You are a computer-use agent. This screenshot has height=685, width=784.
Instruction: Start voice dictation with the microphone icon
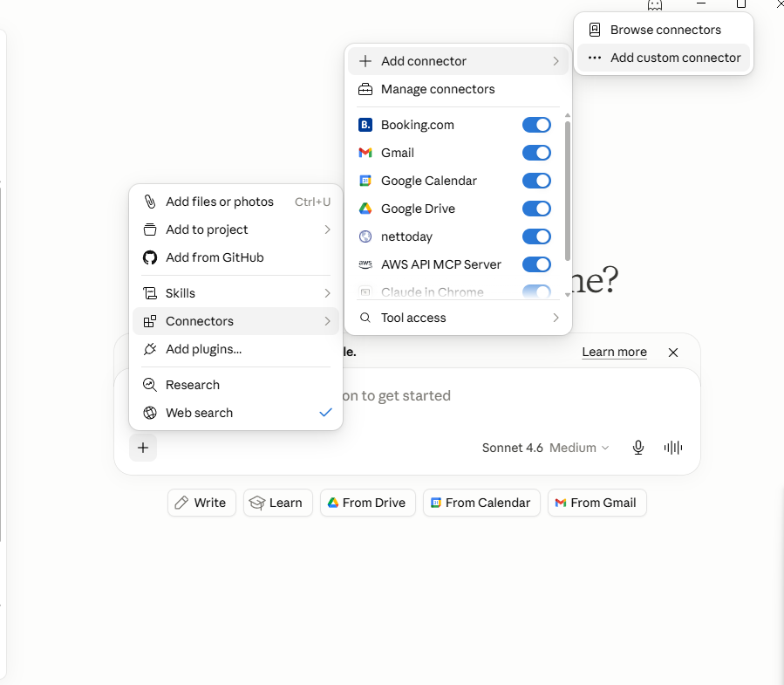(x=638, y=448)
